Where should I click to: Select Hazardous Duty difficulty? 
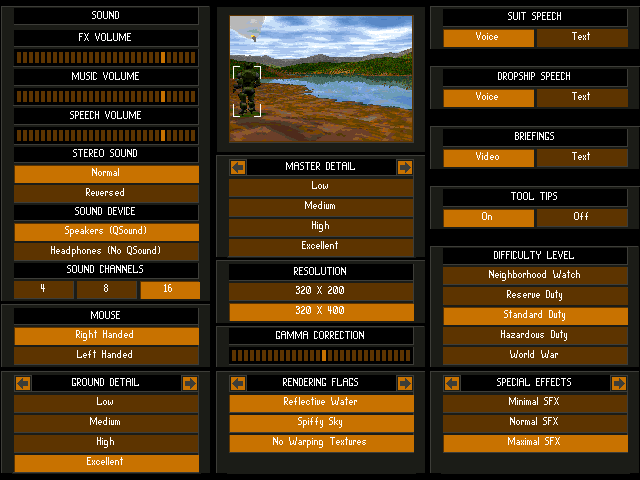(536, 336)
